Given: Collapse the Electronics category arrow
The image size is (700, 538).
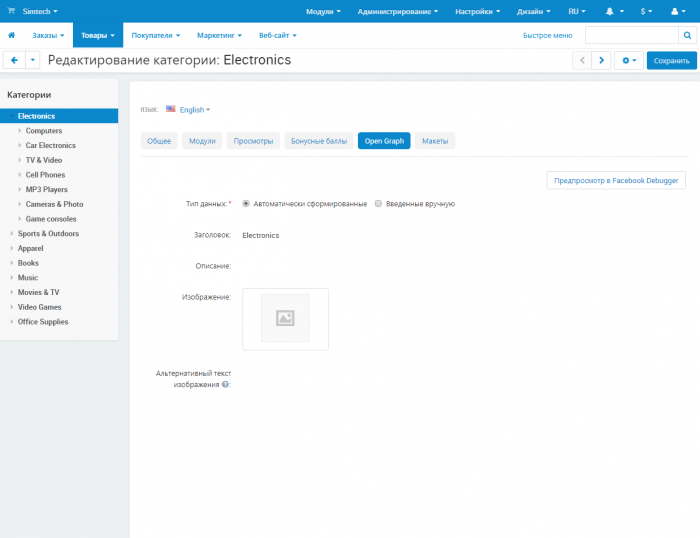Looking at the screenshot, I should click(12, 116).
